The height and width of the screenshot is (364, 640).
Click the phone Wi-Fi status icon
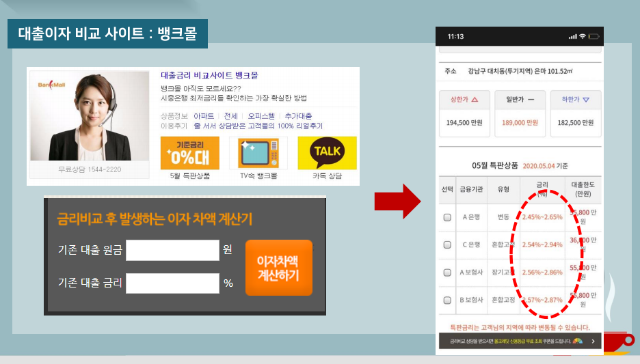[583, 36]
